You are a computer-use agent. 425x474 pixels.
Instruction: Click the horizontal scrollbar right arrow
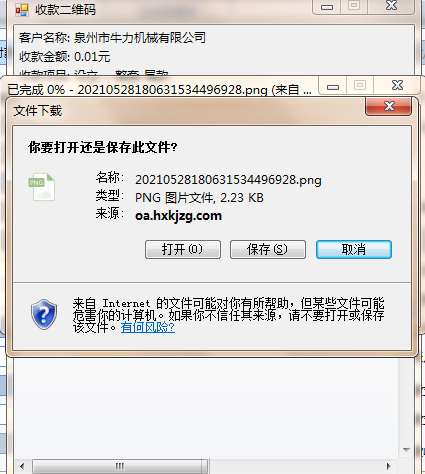[x=388, y=466]
